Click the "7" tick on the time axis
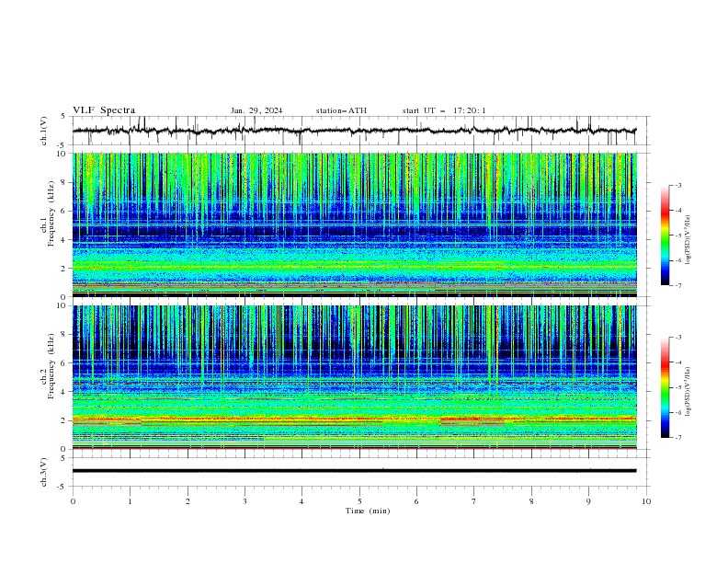 point(474,501)
